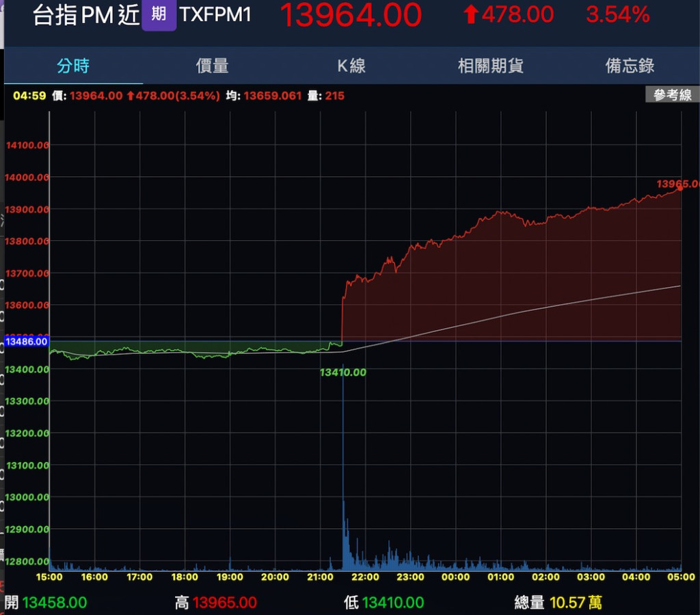This screenshot has height=615, width=700.
Task: Click the 13965.0 high label on chart
Action: (677, 183)
